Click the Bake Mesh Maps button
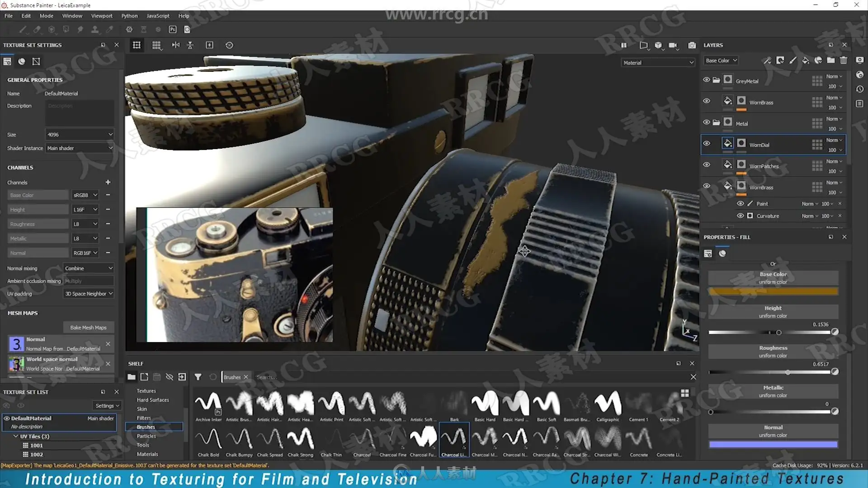868x488 pixels. [88, 327]
